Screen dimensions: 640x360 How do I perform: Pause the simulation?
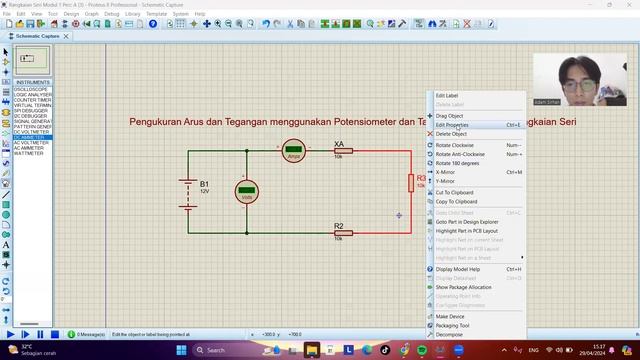40,335
